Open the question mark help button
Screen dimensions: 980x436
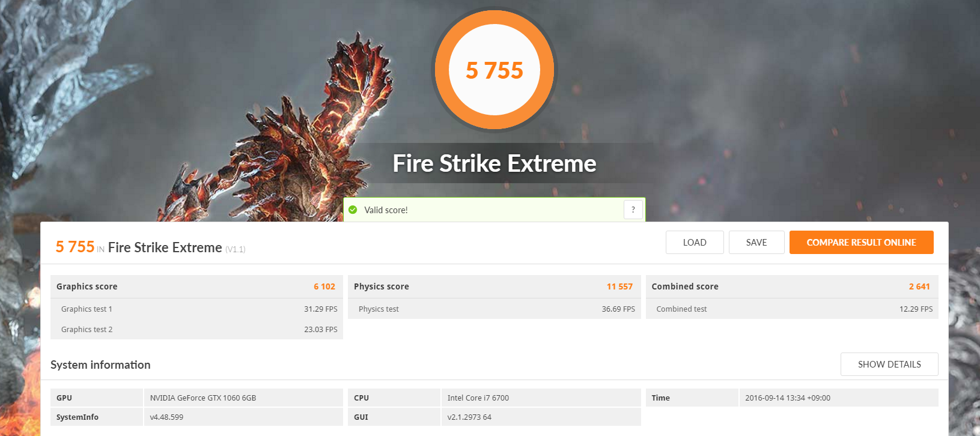[633, 210]
